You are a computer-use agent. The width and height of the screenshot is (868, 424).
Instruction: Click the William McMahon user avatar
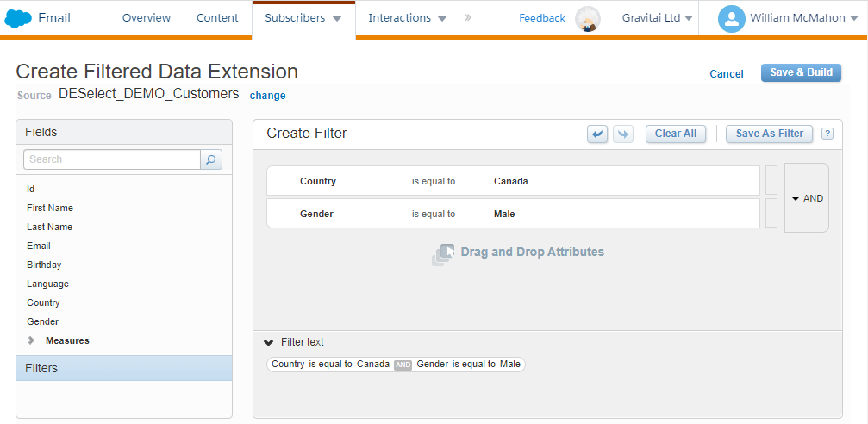[x=731, y=18]
